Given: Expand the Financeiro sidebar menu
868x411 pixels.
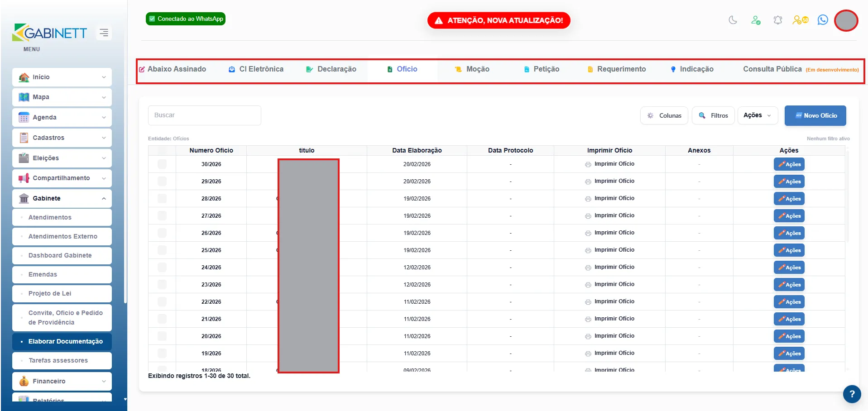Looking at the screenshot, I should click(62, 381).
